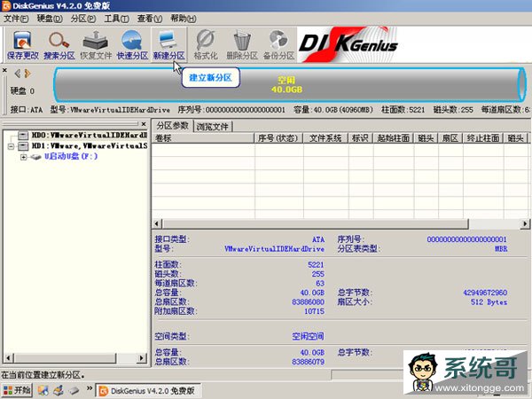Viewport: 532px width, 399px height.
Task: Open the Partition (分区) menu
Action: 83,19
